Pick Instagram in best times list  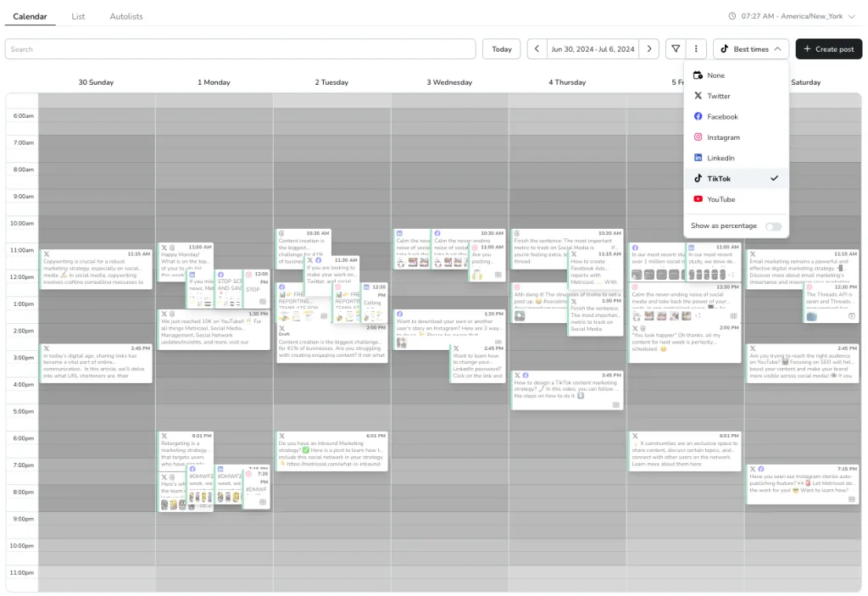[x=723, y=137]
